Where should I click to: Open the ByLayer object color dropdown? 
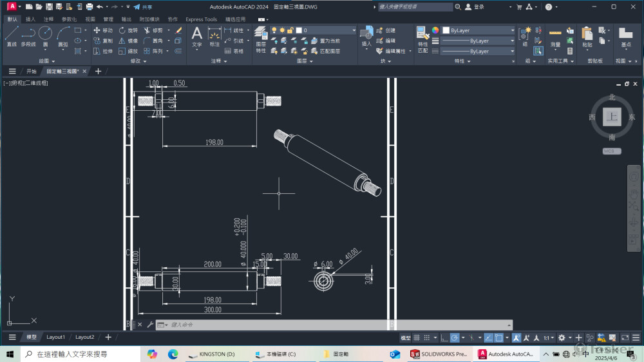[x=478, y=30]
